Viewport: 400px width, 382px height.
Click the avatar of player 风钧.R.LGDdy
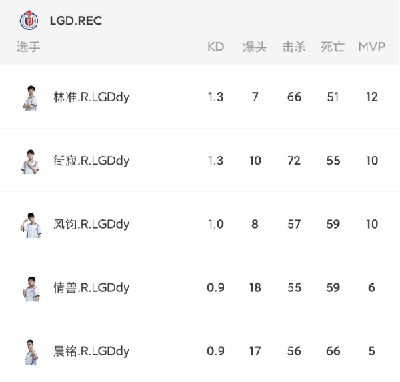[31, 225]
